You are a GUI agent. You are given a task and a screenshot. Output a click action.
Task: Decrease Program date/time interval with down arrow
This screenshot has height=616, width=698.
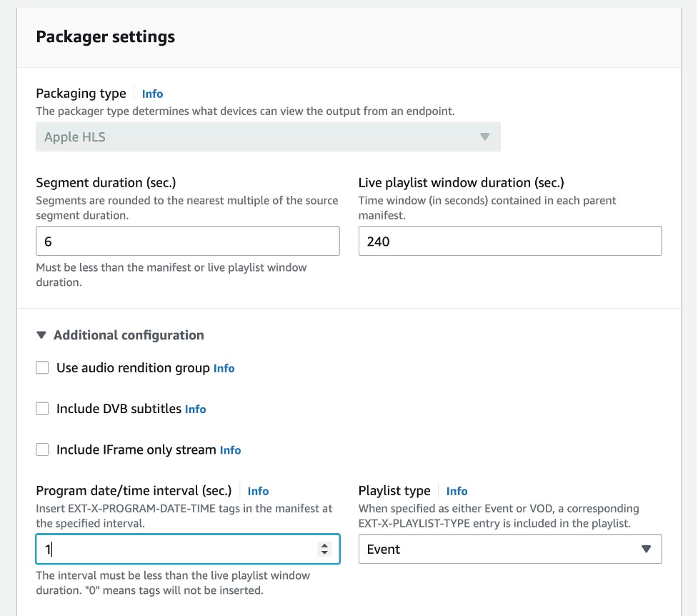tap(325, 553)
